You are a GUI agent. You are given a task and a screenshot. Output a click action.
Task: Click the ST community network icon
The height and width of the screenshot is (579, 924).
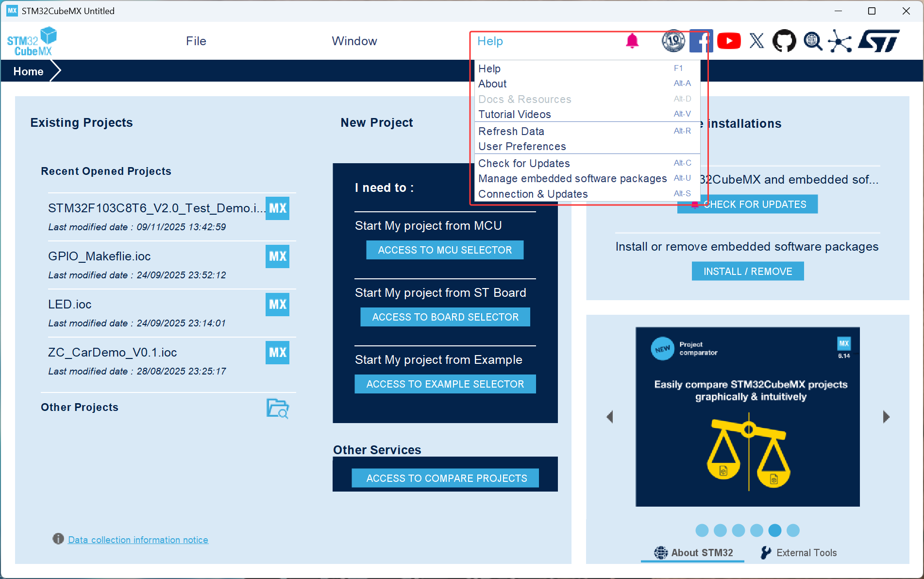click(840, 41)
